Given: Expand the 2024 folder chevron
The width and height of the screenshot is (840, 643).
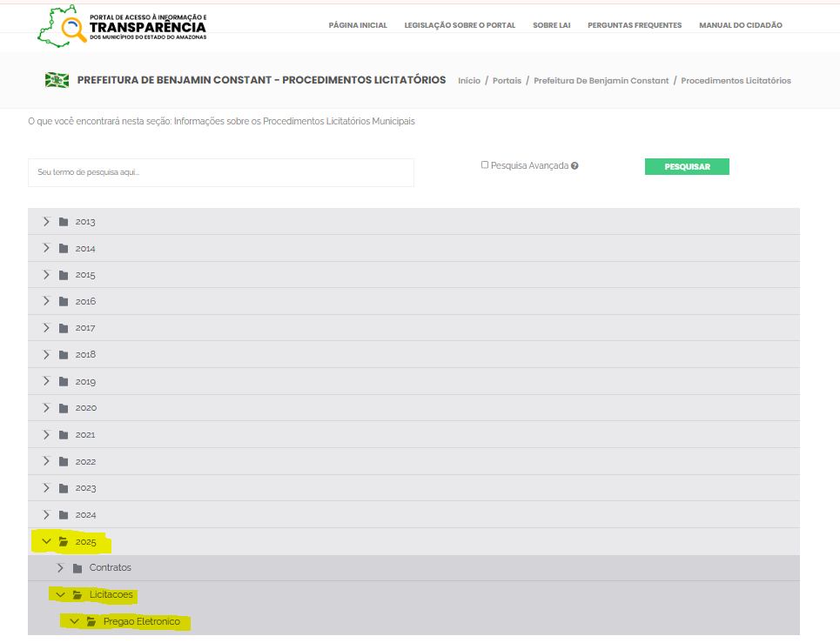Looking at the screenshot, I should click(x=47, y=515).
